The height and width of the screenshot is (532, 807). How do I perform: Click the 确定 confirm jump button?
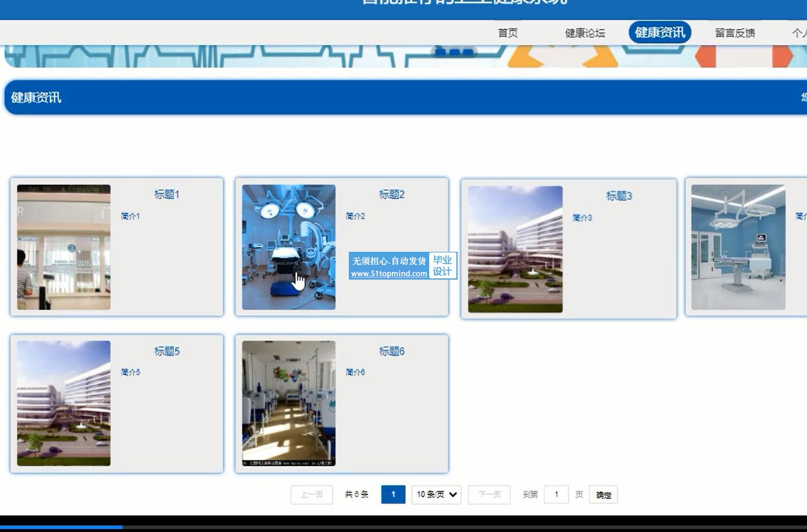603,495
